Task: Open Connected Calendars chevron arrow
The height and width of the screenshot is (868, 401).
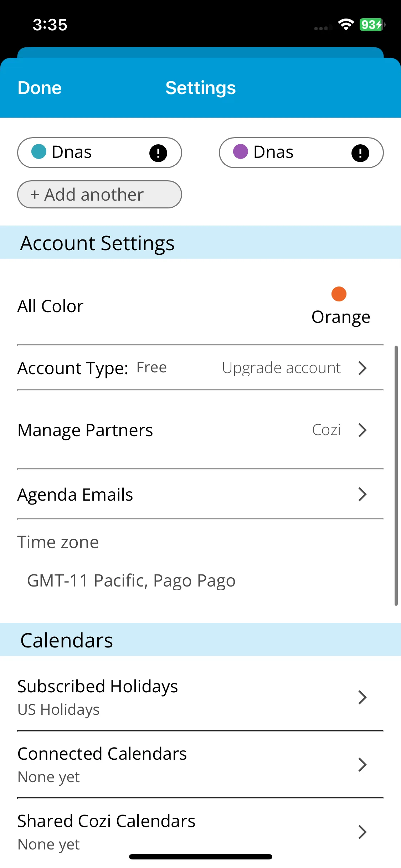Action: pyautogui.click(x=363, y=765)
